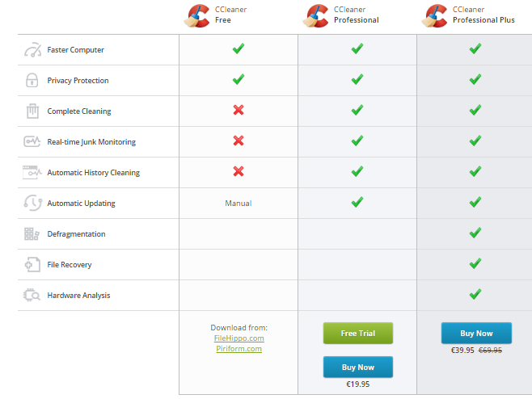This screenshot has width=532, height=399.
Task: Click the Manual label under CCleaner Free
Action: [239, 204]
